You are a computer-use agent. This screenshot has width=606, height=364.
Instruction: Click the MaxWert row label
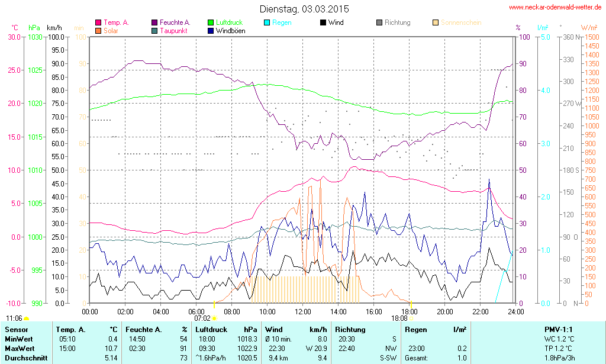pos(20,349)
